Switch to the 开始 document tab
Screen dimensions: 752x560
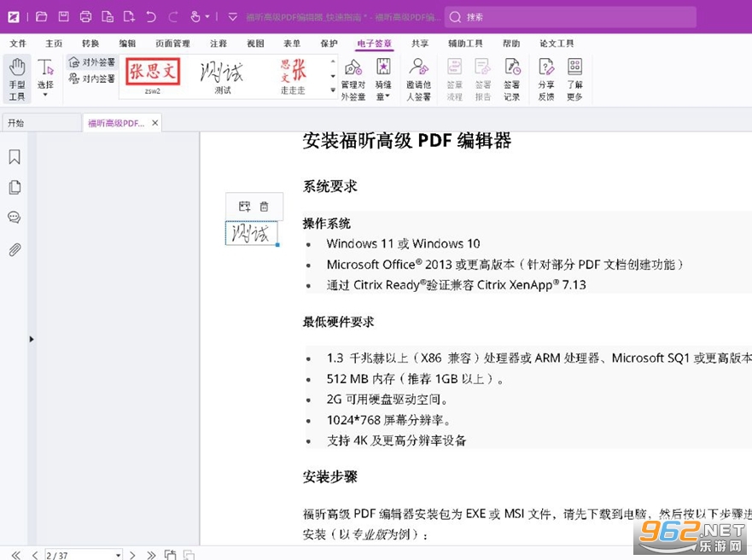(x=41, y=123)
